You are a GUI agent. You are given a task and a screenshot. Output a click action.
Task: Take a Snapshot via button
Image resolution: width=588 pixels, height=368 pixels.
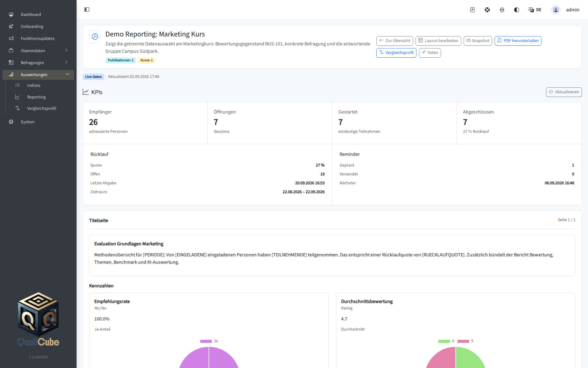tap(477, 41)
